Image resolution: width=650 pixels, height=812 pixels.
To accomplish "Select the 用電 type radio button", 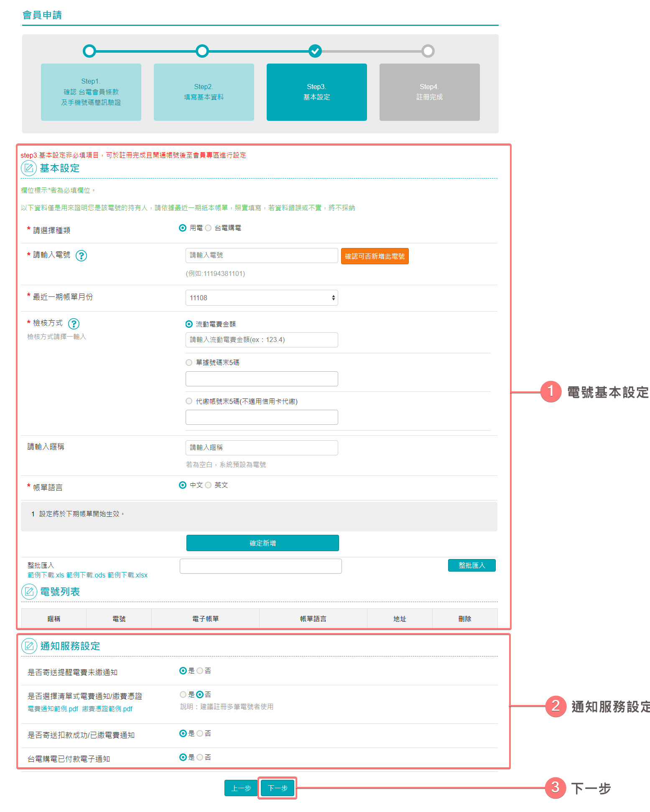I will [x=183, y=228].
